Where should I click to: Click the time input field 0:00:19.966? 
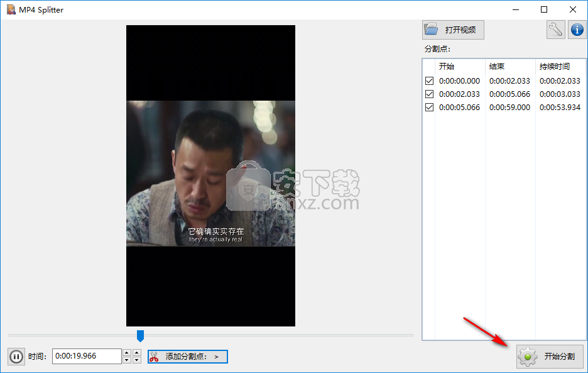87,356
